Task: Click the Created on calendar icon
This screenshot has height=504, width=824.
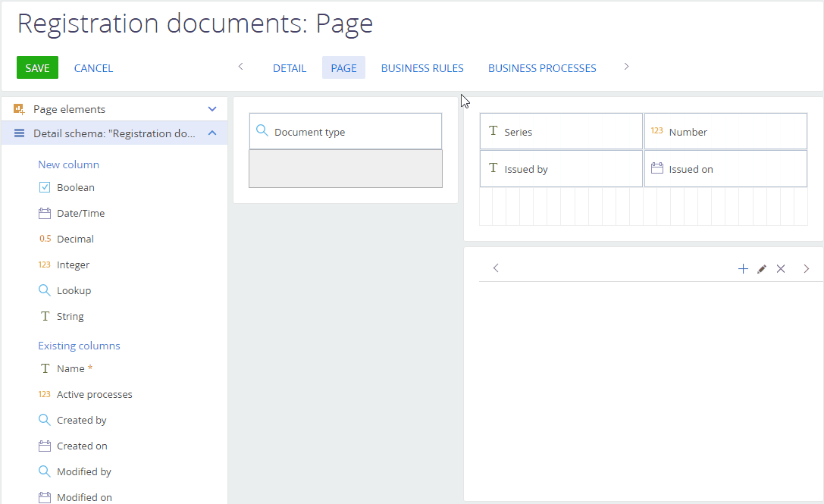Action: pos(45,446)
